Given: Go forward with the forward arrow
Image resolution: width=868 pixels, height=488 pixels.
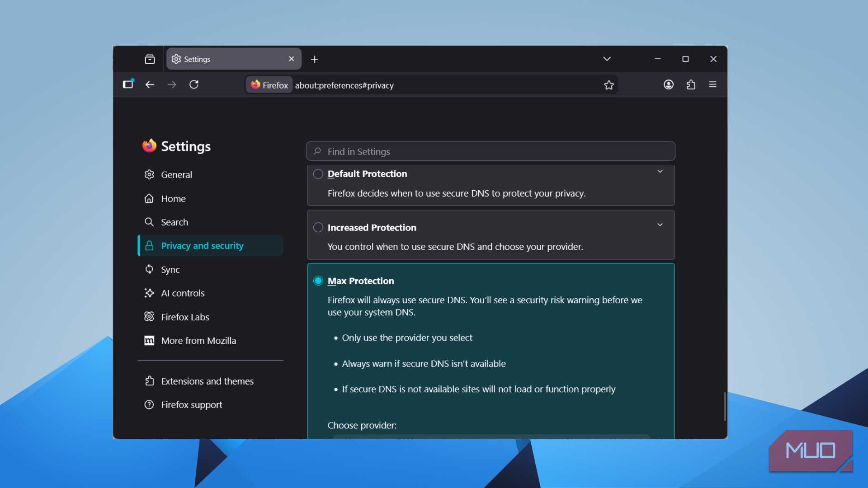Looking at the screenshot, I should pos(172,84).
